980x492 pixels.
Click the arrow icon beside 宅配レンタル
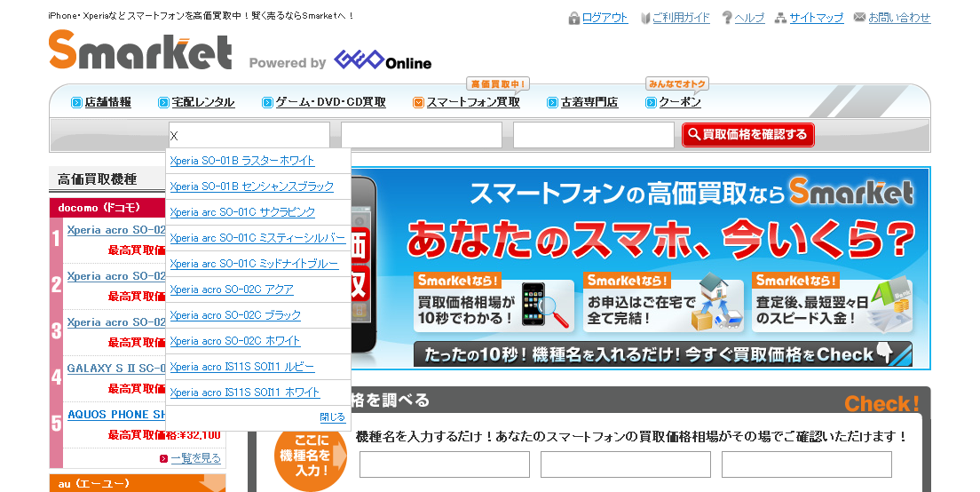pyautogui.click(x=163, y=102)
